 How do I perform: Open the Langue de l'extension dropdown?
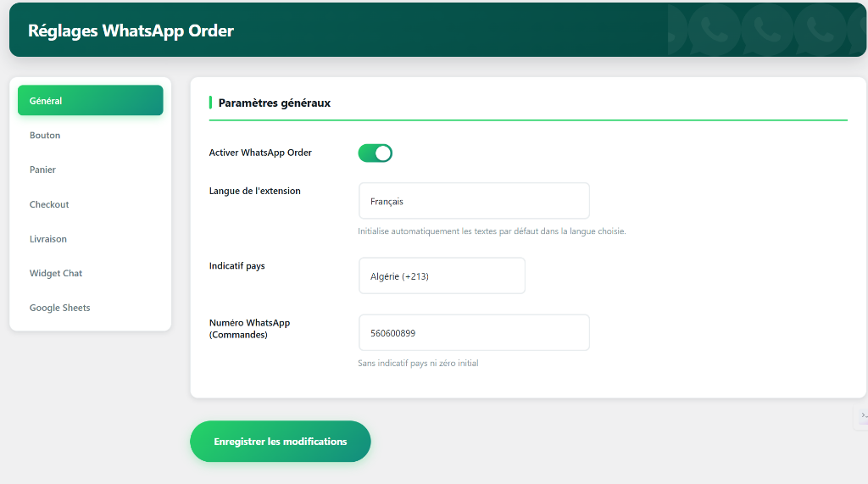pyautogui.click(x=474, y=202)
